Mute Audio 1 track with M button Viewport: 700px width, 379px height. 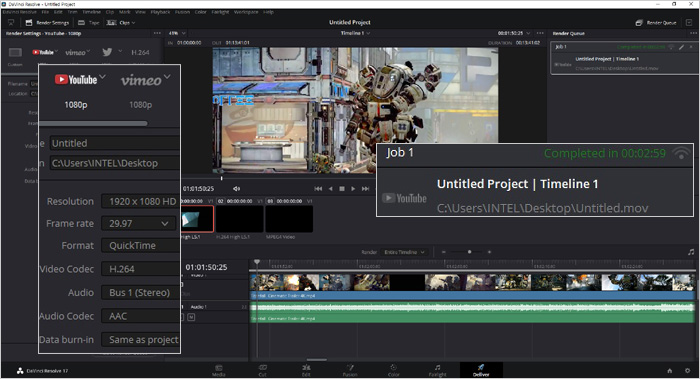(x=191, y=317)
